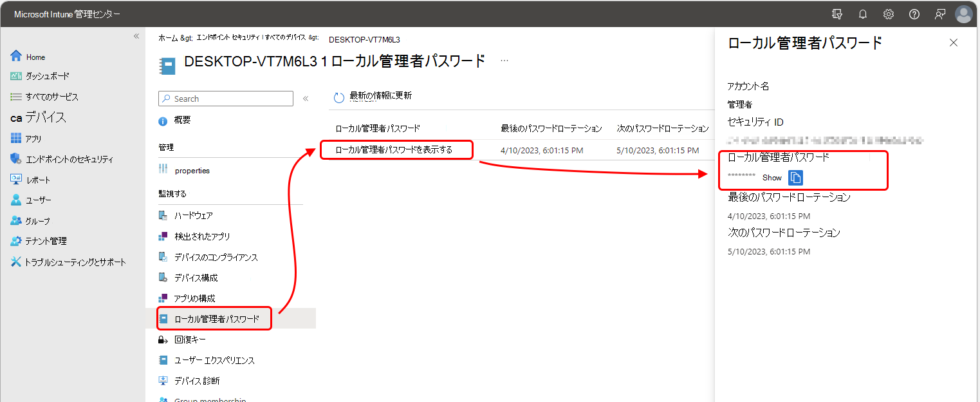The image size is (980, 402).
Task: Click the ローカル管理者パスワードを表示する link
Action: pos(394,150)
